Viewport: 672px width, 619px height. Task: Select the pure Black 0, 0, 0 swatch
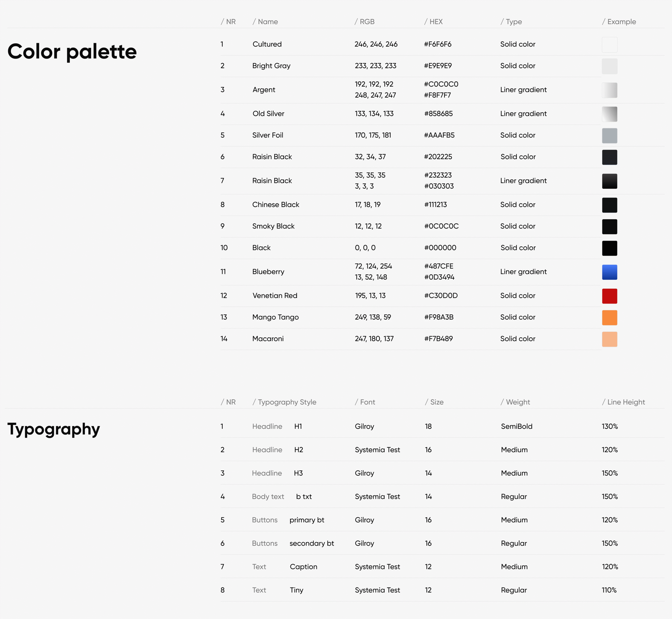(x=609, y=248)
